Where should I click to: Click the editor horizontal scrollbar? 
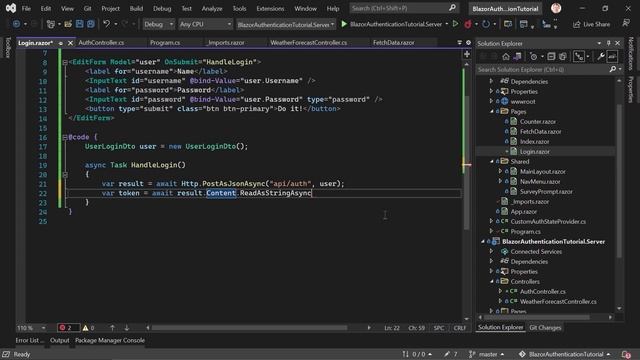pyautogui.click(x=249, y=328)
